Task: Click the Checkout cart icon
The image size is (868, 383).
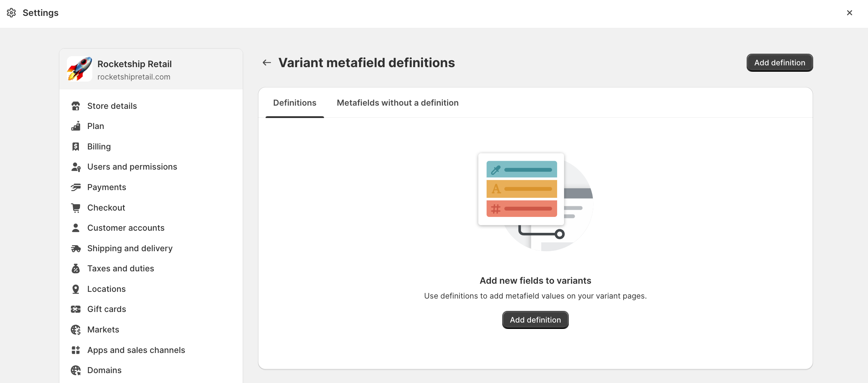Action: pos(76,208)
